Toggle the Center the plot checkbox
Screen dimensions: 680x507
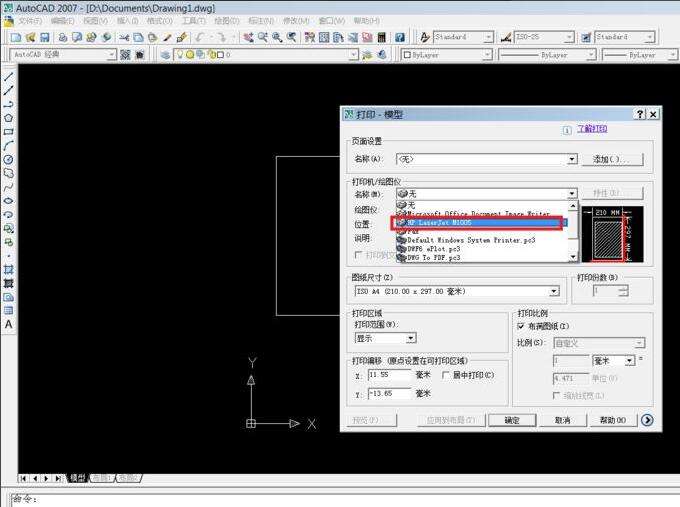click(445, 375)
